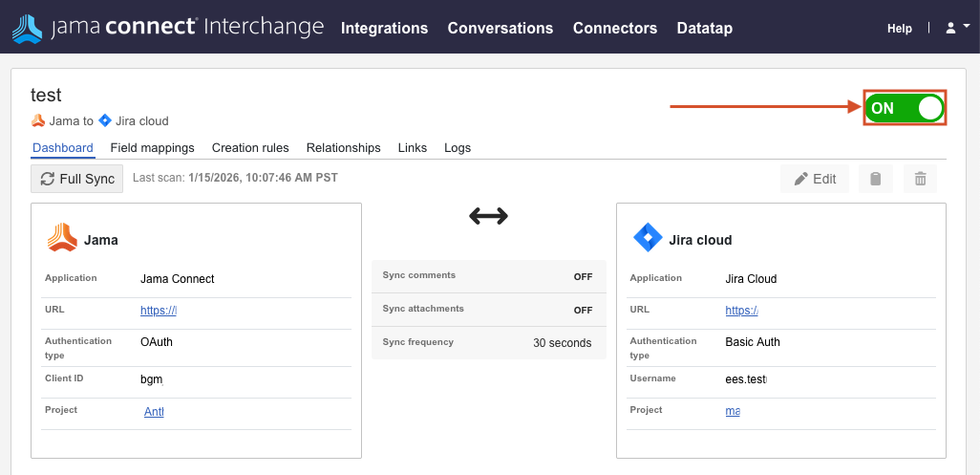Open the Jira project link 'ma'
This screenshot has width=980, height=475.
click(x=733, y=412)
